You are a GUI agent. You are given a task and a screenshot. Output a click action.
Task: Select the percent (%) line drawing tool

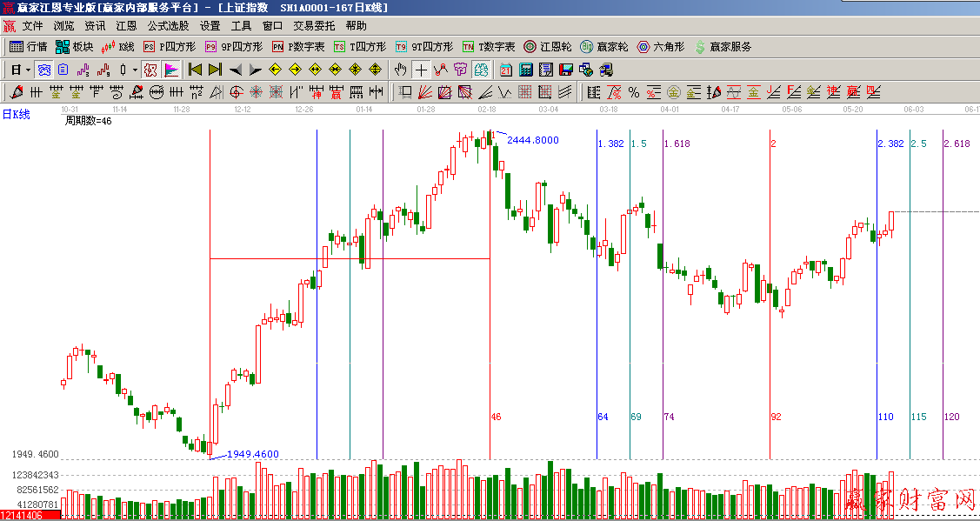click(x=633, y=92)
